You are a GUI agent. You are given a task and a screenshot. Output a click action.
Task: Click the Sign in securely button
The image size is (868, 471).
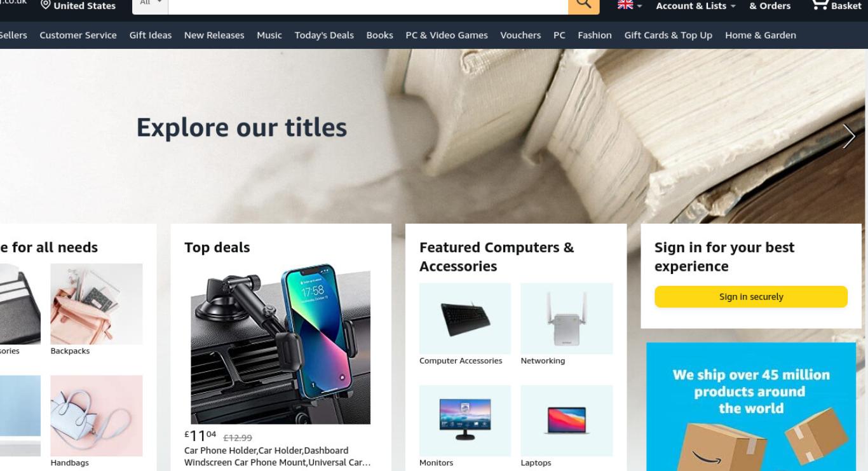[751, 297]
